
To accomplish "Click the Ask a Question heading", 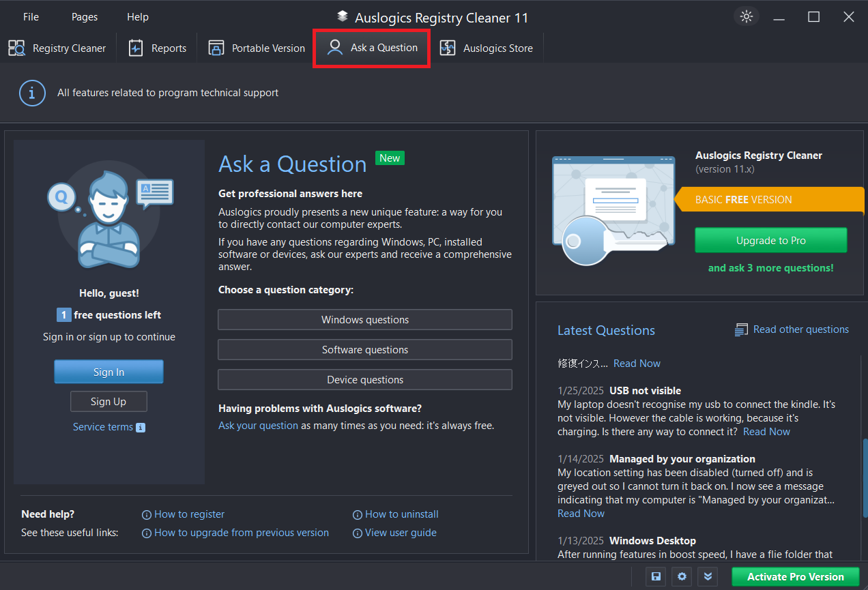I will [293, 164].
